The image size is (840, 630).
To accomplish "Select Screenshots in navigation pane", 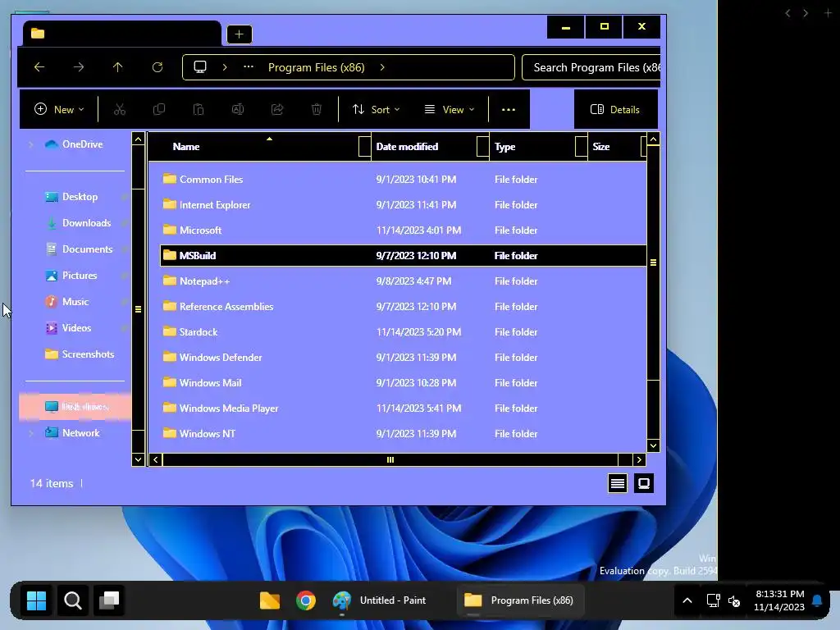I will (88, 354).
